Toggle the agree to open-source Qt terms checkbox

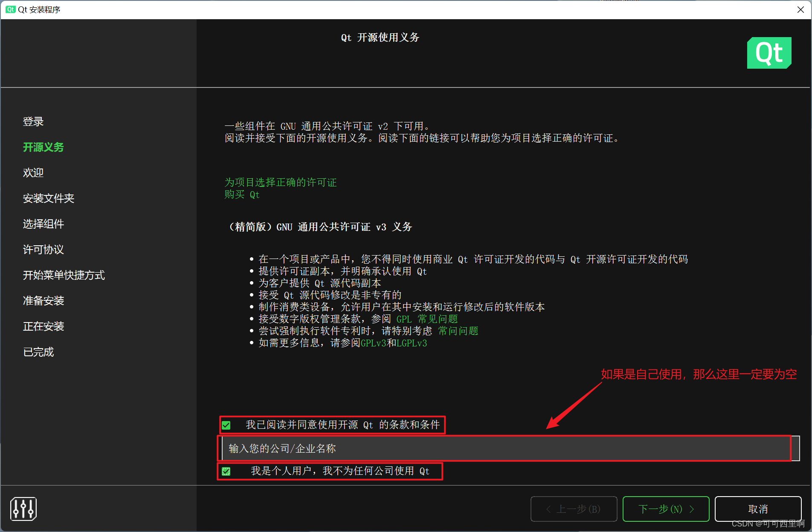pos(226,425)
